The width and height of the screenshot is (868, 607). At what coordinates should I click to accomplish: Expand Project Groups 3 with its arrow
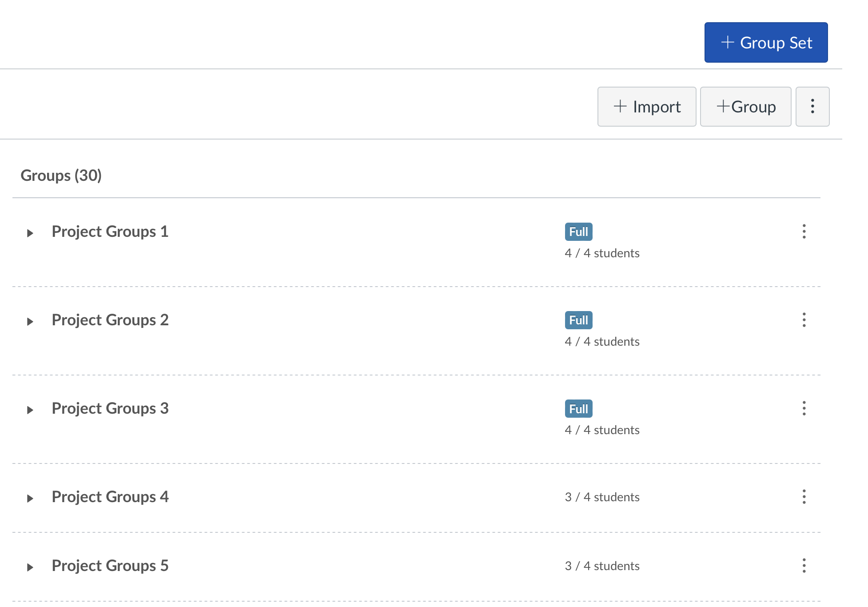(30, 410)
